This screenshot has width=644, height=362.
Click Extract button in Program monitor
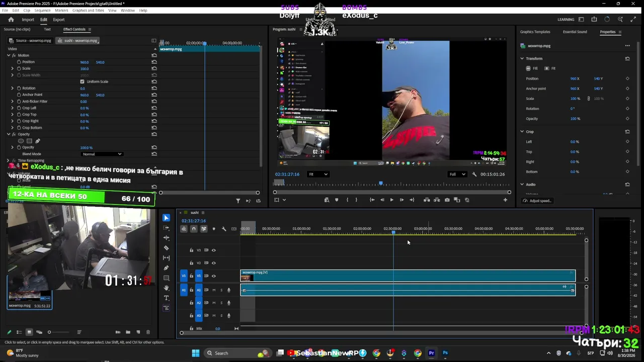(x=437, y=200)
